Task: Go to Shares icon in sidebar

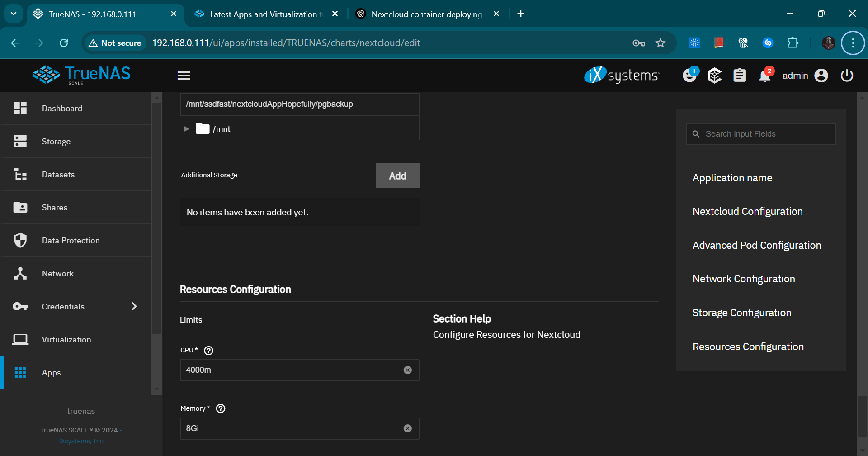Action: (x=20, y=207)
